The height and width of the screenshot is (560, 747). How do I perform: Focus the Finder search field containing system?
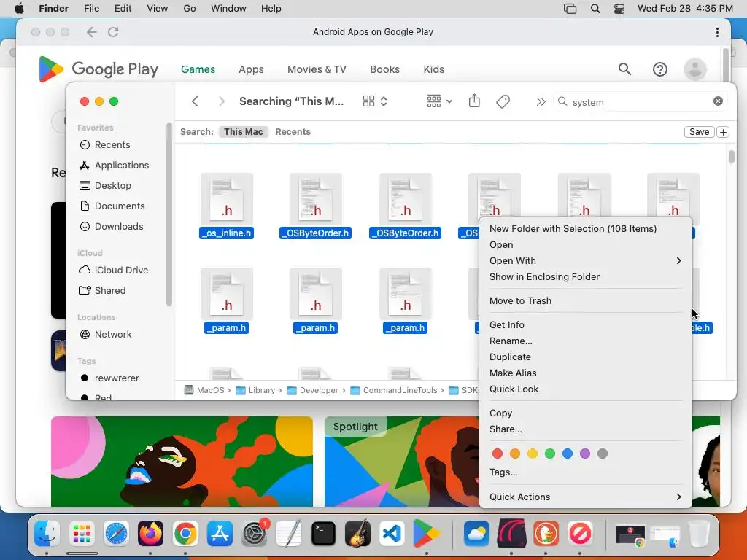[x=640, y=102]
